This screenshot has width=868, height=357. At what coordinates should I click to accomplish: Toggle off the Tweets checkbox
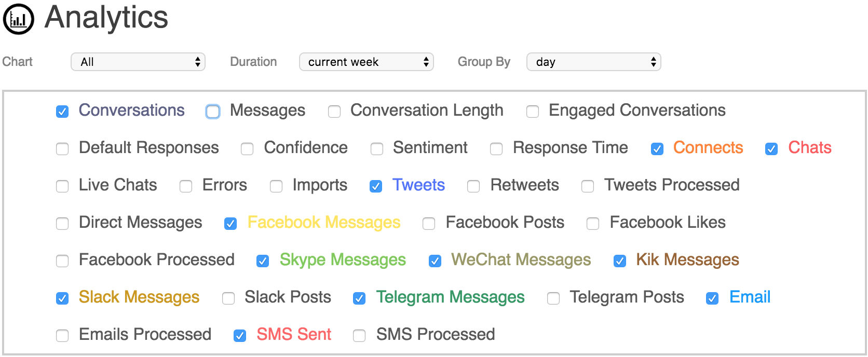tap(376, 186)
